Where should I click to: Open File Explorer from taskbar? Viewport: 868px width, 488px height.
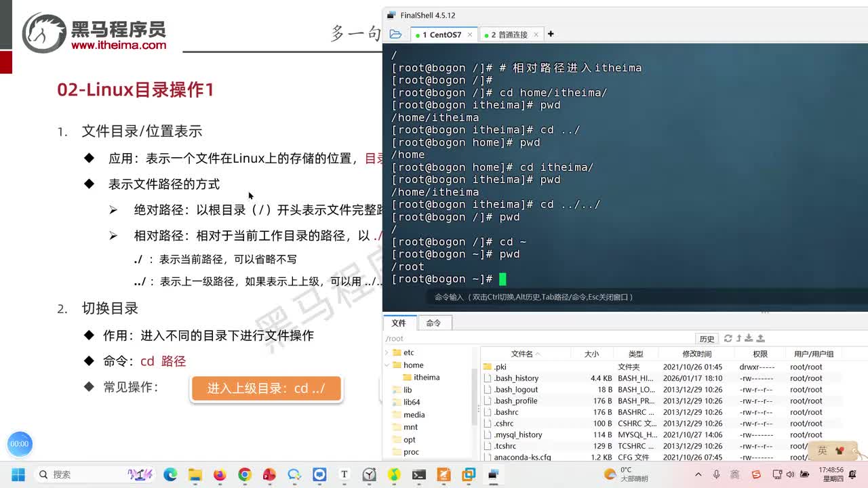[195, 474]
